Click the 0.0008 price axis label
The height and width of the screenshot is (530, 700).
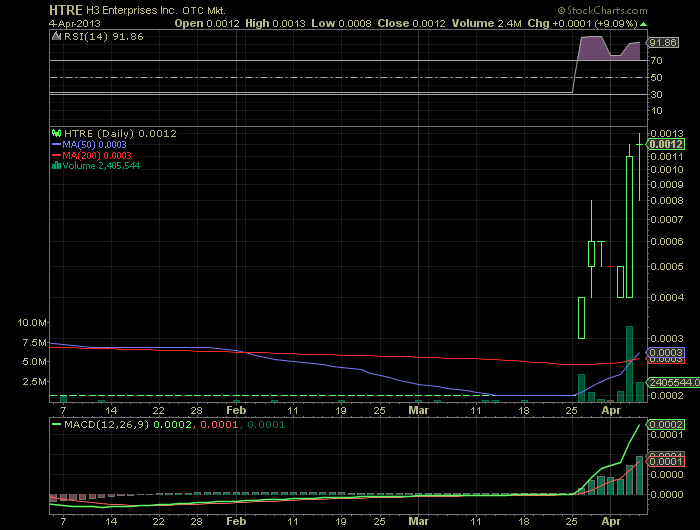tap(667, 200)
